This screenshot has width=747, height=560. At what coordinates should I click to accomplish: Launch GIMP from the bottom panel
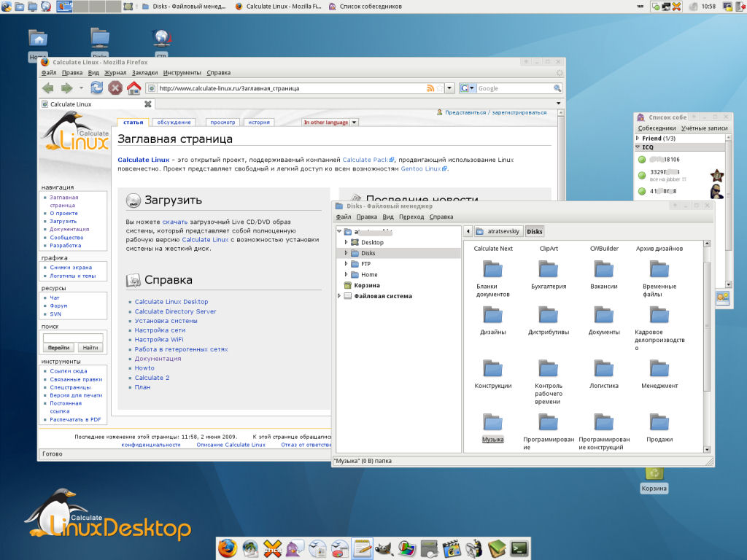384,547
